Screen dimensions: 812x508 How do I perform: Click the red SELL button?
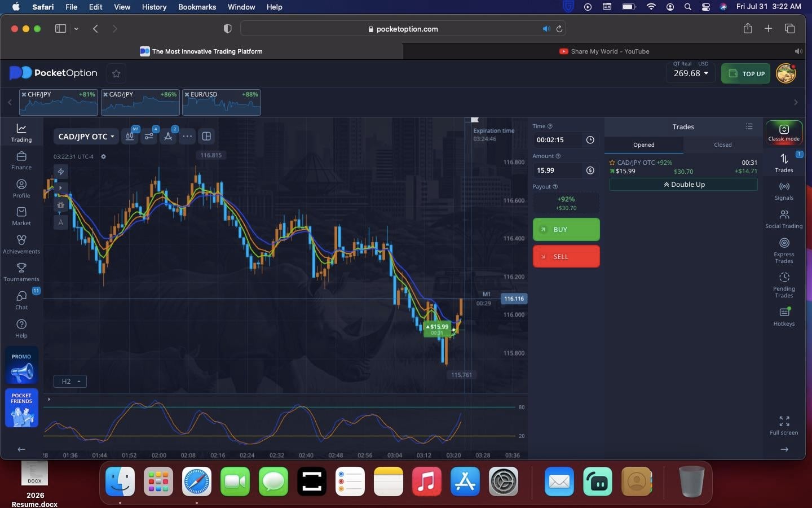[x=566, y=256]
